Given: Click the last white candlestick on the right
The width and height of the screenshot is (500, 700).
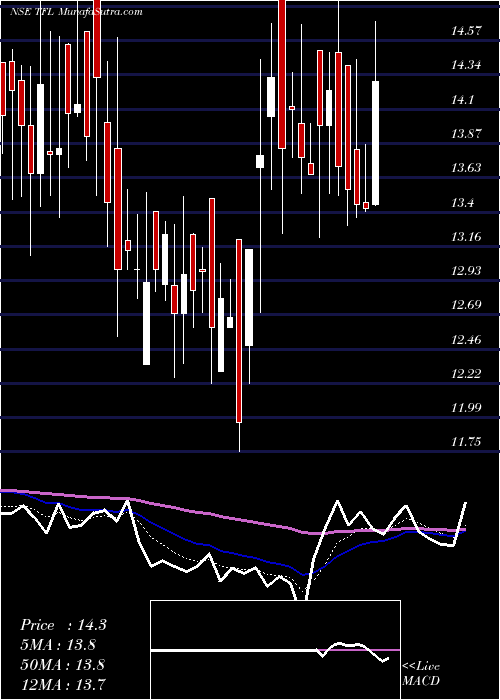Looking at the screenshot, I should coord(375,143).
